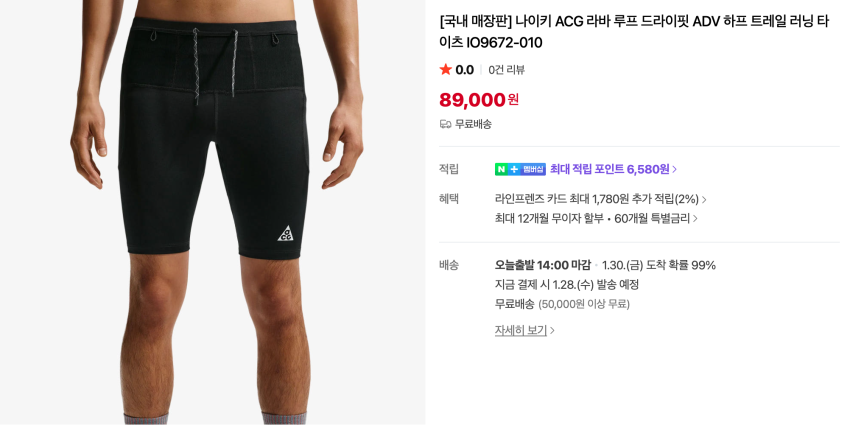Click the 나이키 ACG product title

(634, 31)
